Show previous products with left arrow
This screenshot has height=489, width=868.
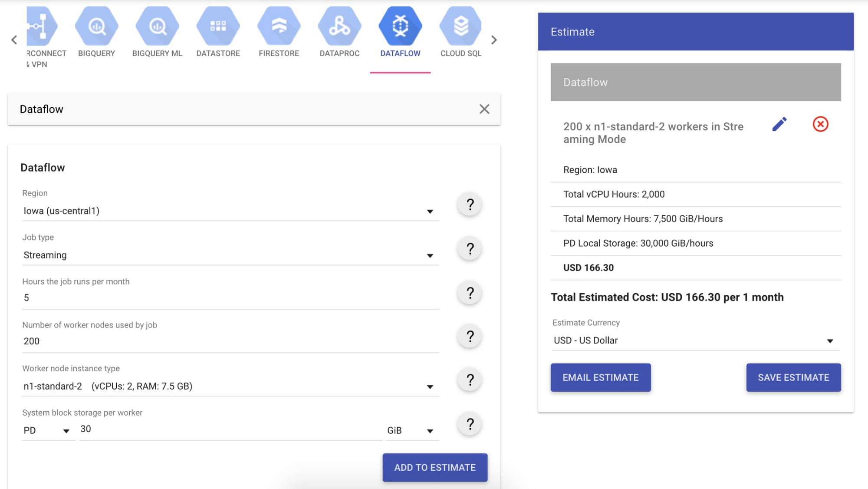(x=14, y=40)
